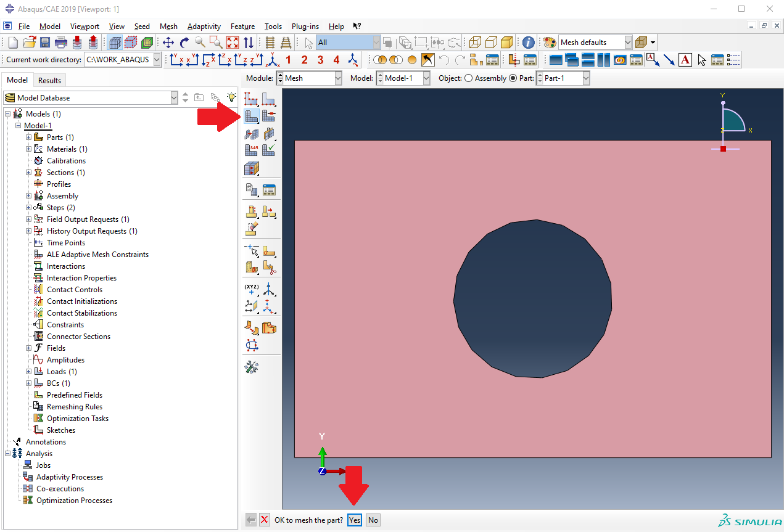Click Yes to mesh the part
This screenshot has height=532, width=784.
(355, 520)
